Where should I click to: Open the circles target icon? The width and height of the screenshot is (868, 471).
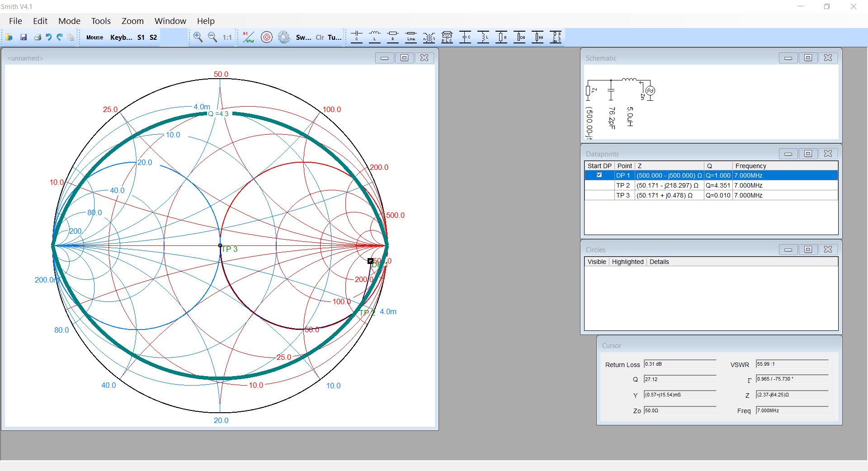tap(267, 37)
